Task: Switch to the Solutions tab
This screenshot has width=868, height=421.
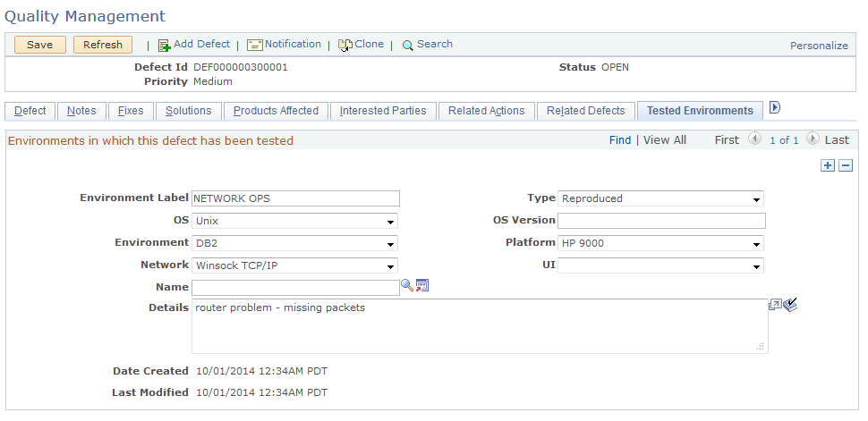Action: 188,111
